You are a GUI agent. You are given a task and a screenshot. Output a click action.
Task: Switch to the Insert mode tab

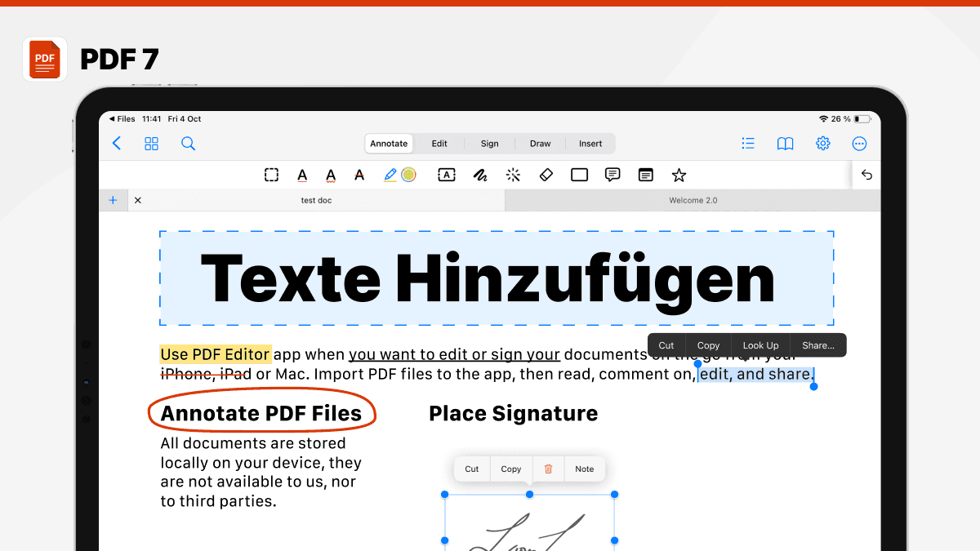pos(590,144)
